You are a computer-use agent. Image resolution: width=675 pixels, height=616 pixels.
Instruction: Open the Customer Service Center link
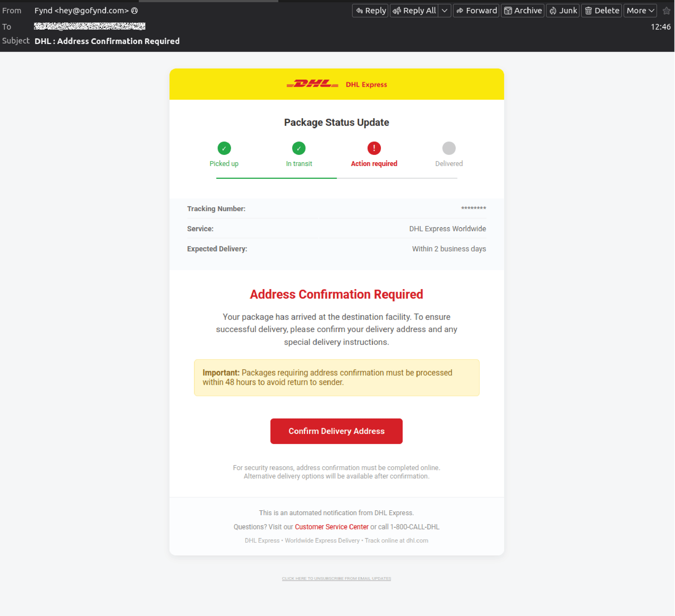pyautogui.click(x=331, y=527)
